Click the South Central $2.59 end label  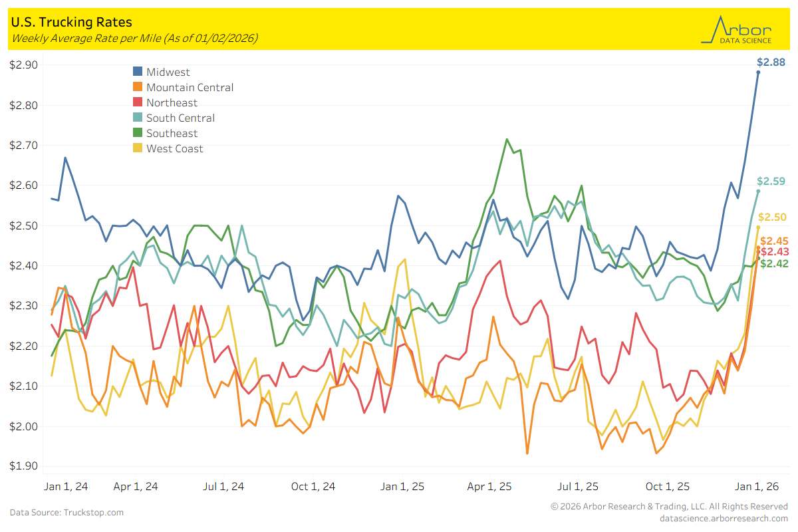(x=771, y=182)
